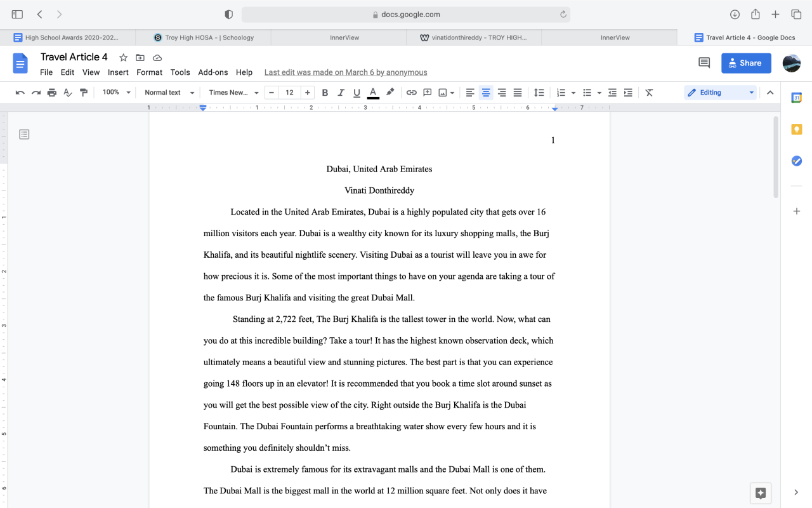Show Safari downloads
Screen dimensions: 812x508
[735, 15]
